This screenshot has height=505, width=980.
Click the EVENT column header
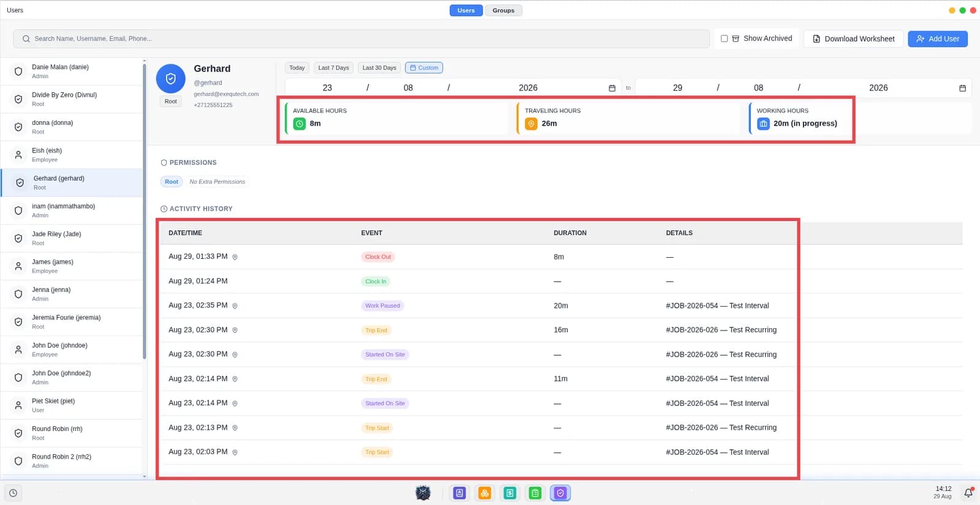tap(372, 233)
